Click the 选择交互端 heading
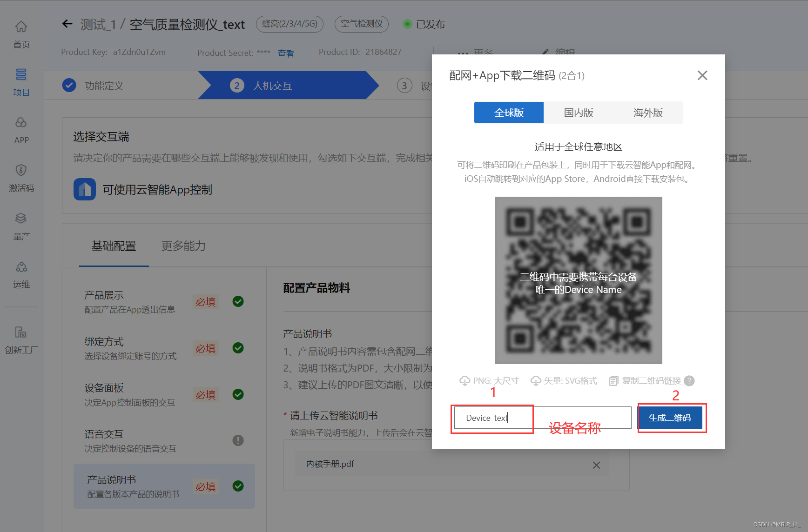Screen dimensions: 808x532 pyautogui.click(x=101, y=137)
